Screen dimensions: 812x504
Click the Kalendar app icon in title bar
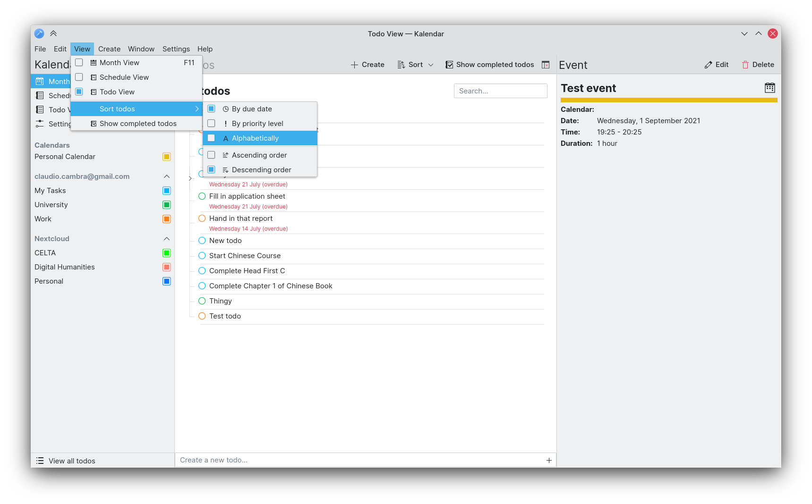[x=39, y=34]
